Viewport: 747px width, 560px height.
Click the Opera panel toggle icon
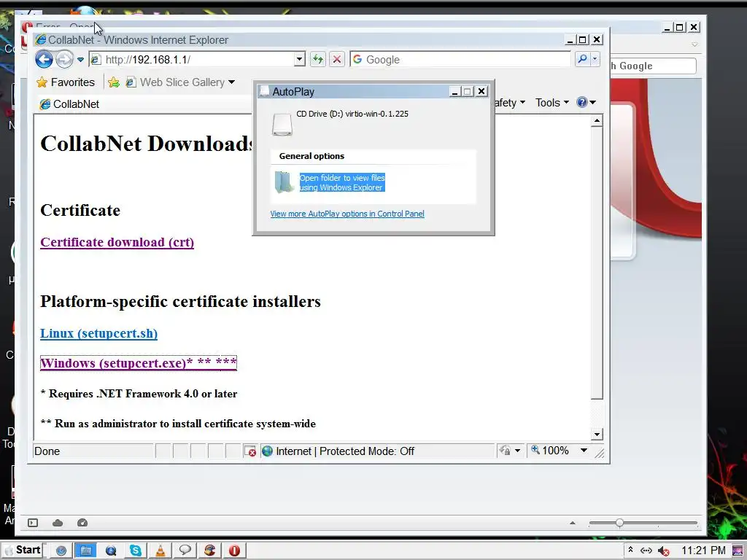pyautogui.click(x=33, y=523)
